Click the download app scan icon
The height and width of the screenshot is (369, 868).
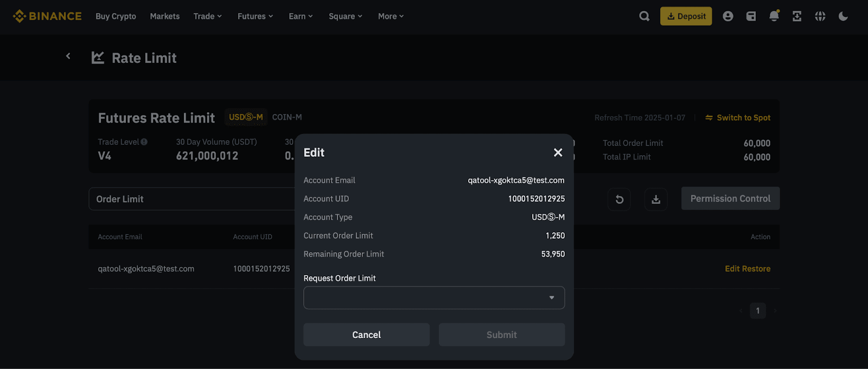coord(797,16)
